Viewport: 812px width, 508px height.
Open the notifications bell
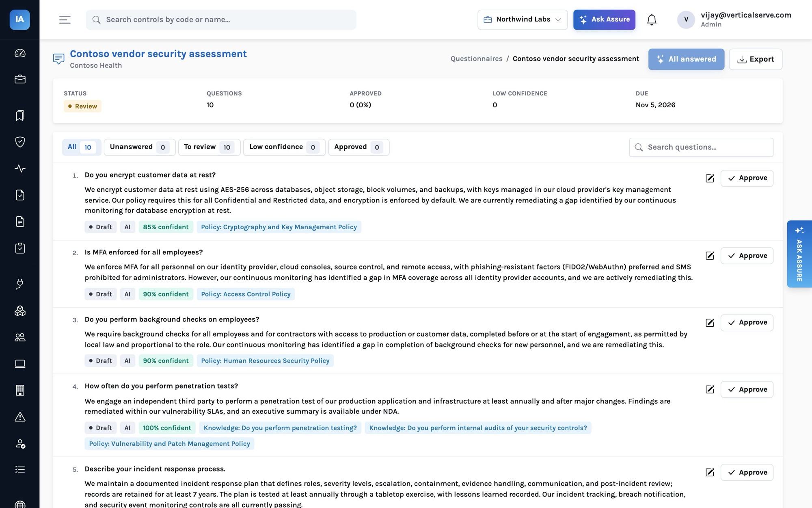(652, 20)
